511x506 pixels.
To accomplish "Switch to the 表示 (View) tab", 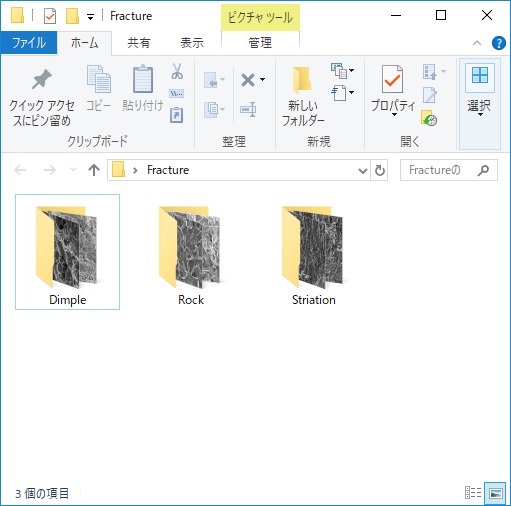I will tap(192, 43).
